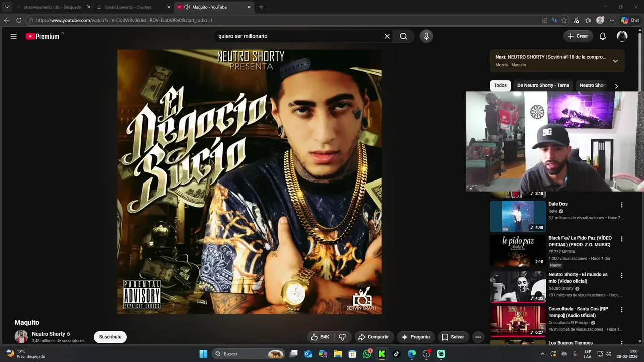Open Neutro Shorty - El mundo es mío video

pyautogui.click(x=578, y=278)
